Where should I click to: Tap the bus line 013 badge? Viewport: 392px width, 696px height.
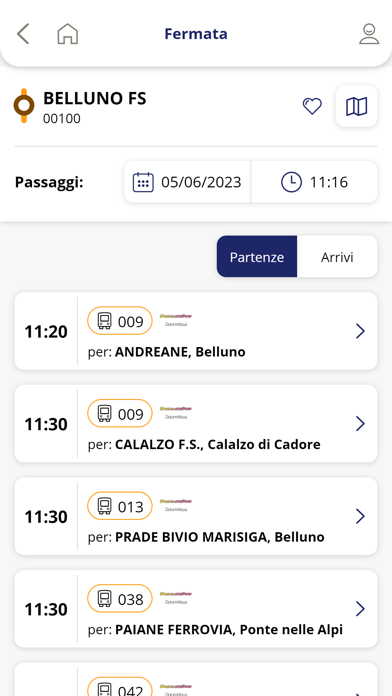[120, 506]
